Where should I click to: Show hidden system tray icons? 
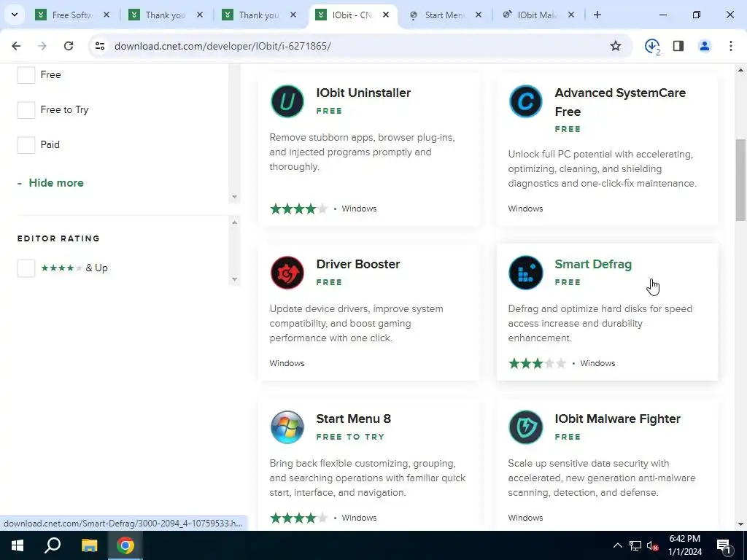(617, 545)
